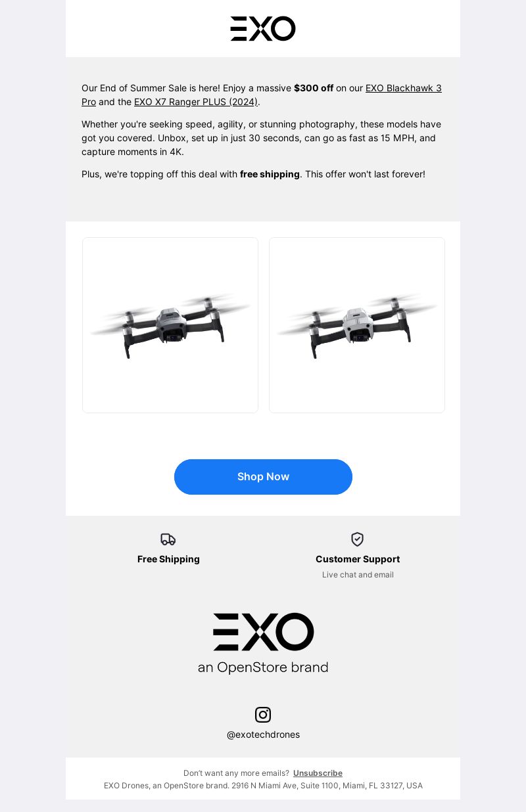Click the EXO logo in the header
The image size is (526, 812).
point(263,29)
